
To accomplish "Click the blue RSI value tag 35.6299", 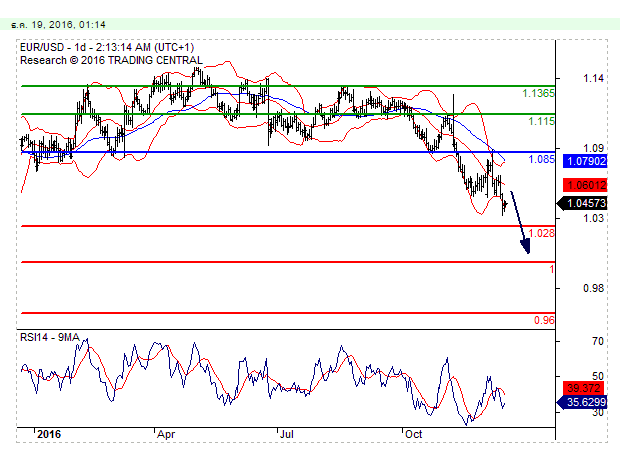I will [582, 402].
